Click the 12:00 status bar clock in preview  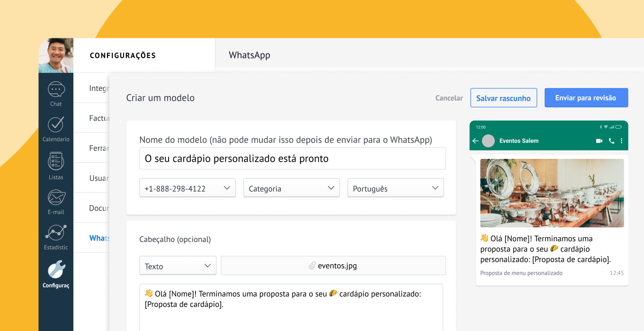click(481, 127)
